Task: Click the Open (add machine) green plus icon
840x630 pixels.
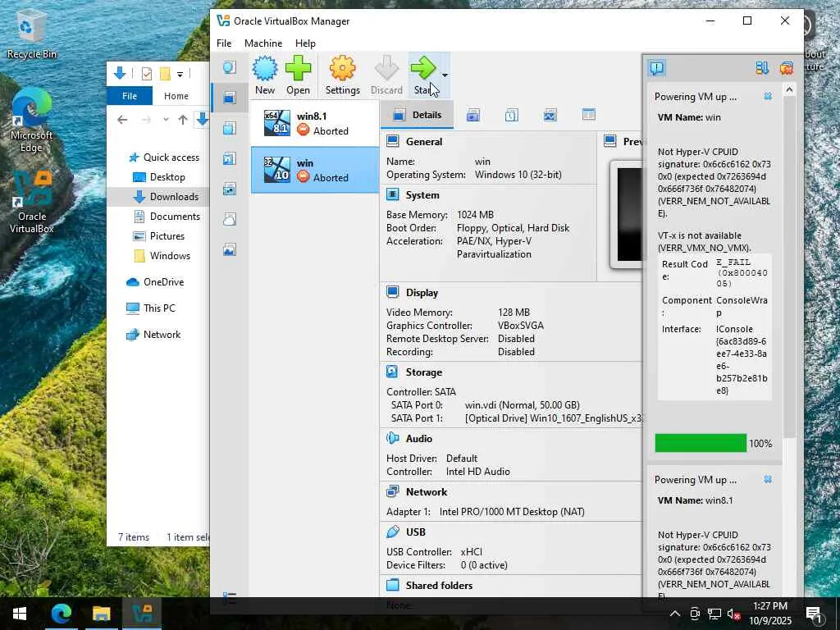Action: click(x=298, y=69)
